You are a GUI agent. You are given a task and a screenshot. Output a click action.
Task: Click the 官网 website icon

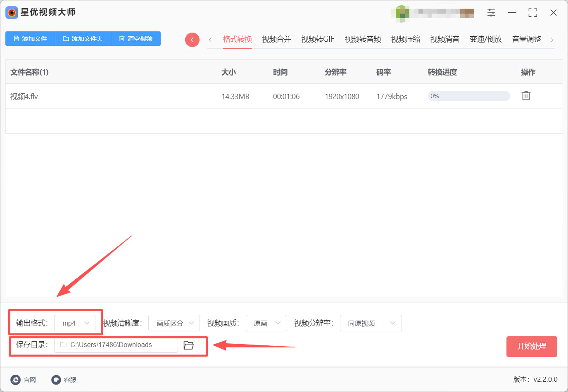[x=15, y=380]
